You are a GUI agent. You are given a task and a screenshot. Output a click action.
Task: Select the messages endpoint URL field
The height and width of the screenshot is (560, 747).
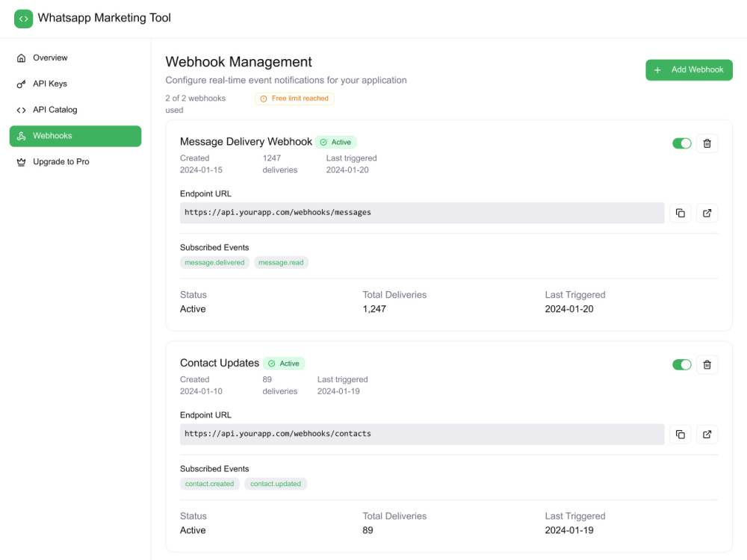422,213
